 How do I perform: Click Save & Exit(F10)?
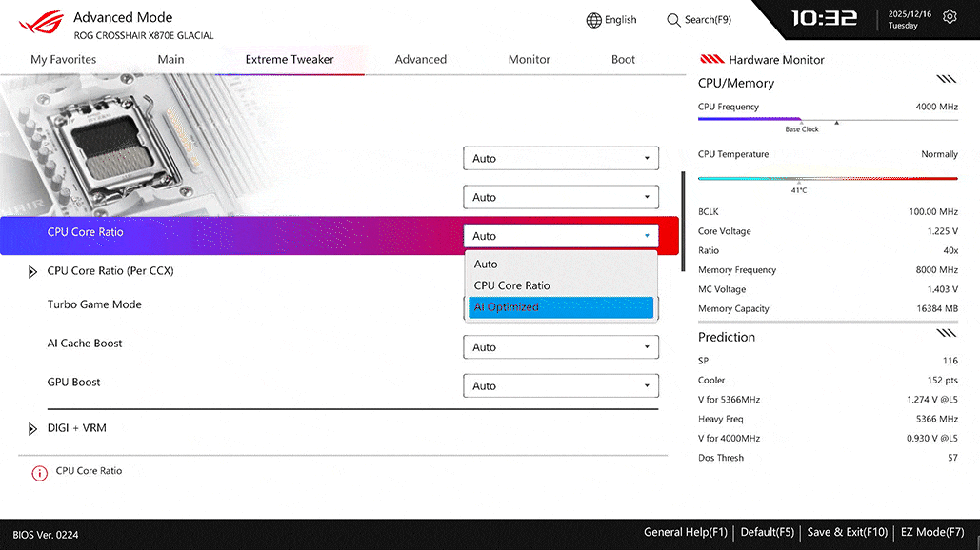pyautogui.click(x=847, y=533)
